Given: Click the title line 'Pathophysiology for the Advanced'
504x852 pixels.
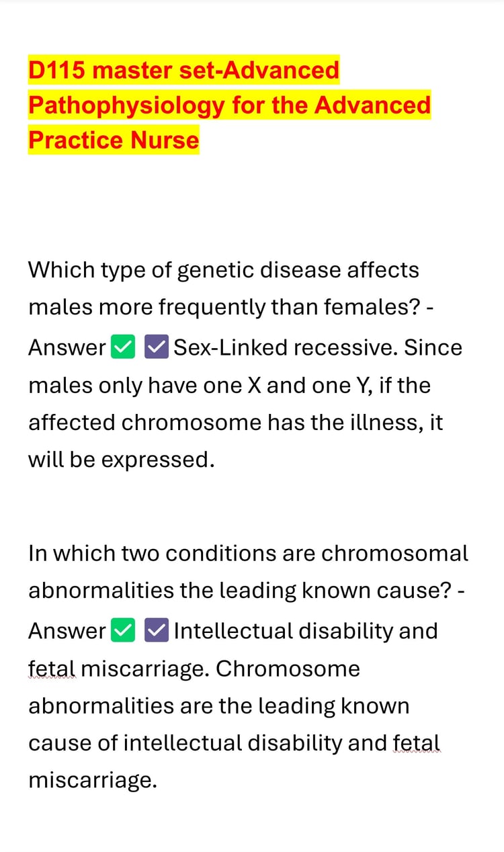Looking at the screenshot, I should tap(229, 105).
